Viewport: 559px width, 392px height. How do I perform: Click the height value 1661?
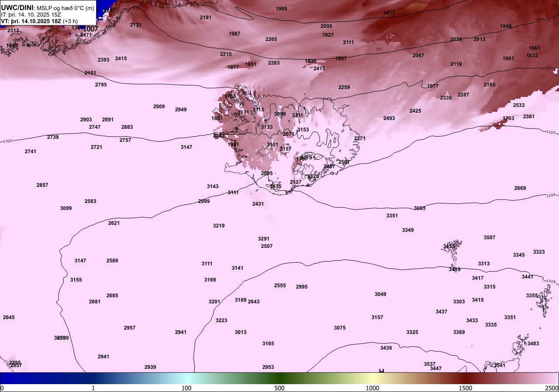tap(535, 48)
